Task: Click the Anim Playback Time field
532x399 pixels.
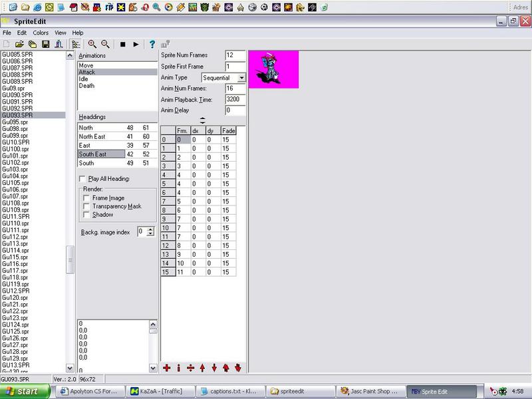Action: pyautogui.click(x=235, y=99)
